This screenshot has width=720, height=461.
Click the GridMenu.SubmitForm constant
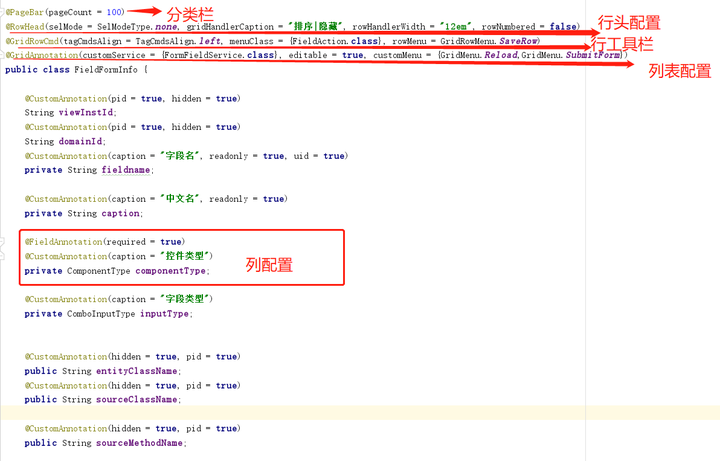tap(571, 55)
